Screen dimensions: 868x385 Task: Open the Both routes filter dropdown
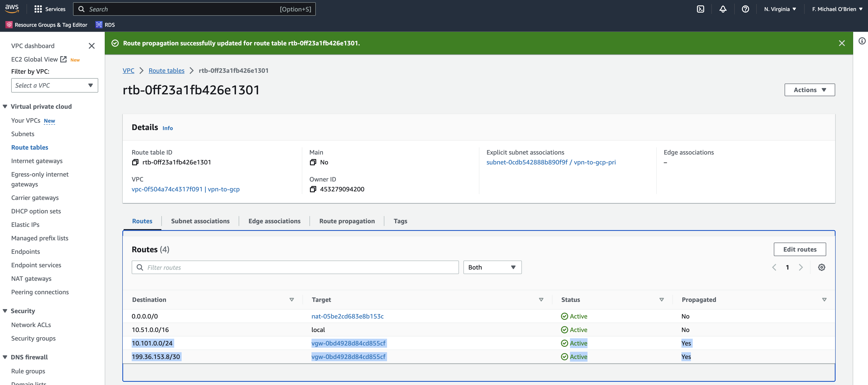tap(492, 267)
